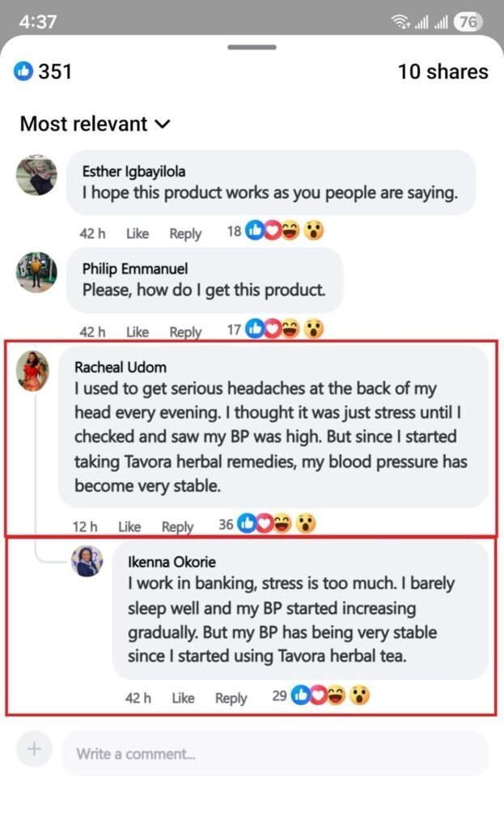Like Esther Igbayilola's comment

tap(138, 233)
